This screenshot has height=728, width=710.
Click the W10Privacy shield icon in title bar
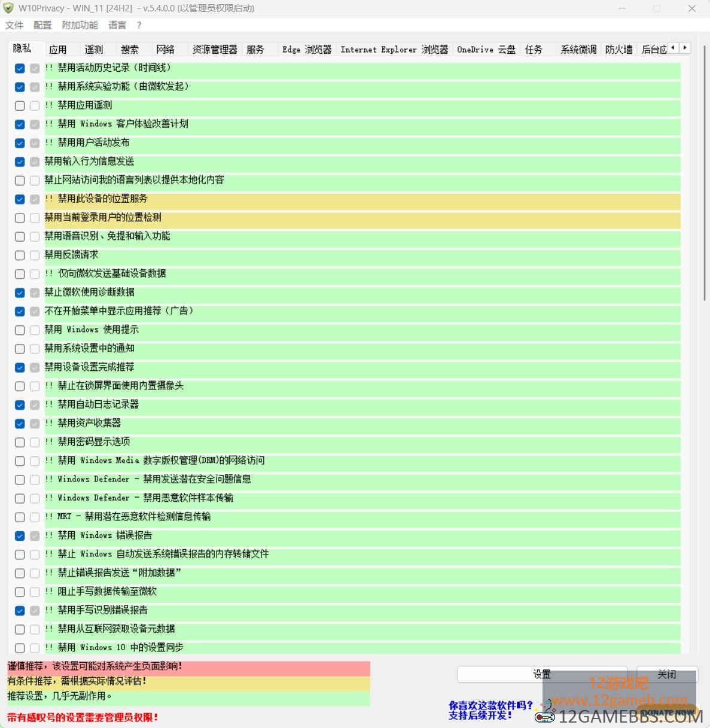pos(8,8)
